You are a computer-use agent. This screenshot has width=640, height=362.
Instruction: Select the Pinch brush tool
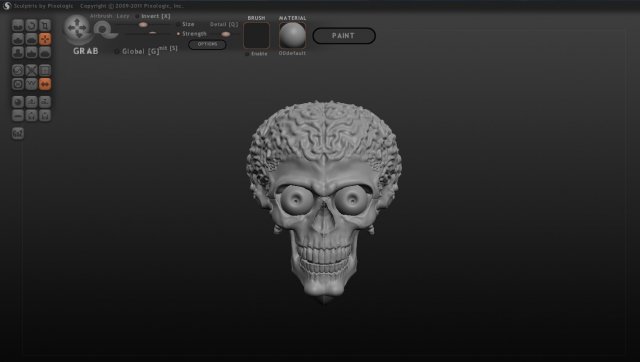point(31,52)
